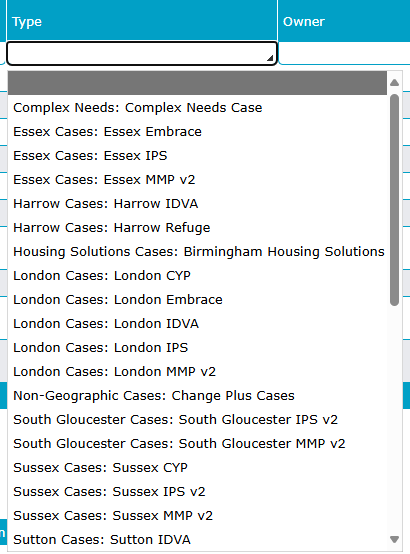Select Sutton Cases: Sutton IDVA

(x=198, y=540)
